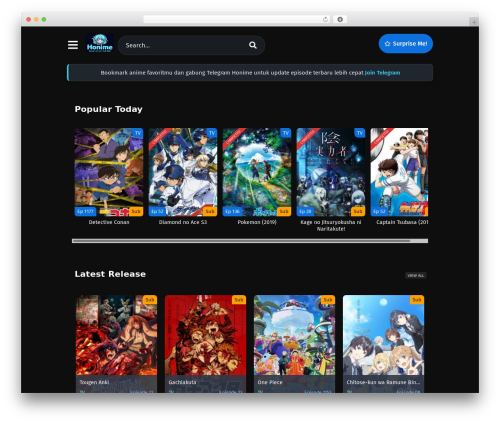Click Completed ribbon on Kage no Jitsuryokusha
Image resolution: width=500 pixels, height=423 pixels.
point(307,138)
